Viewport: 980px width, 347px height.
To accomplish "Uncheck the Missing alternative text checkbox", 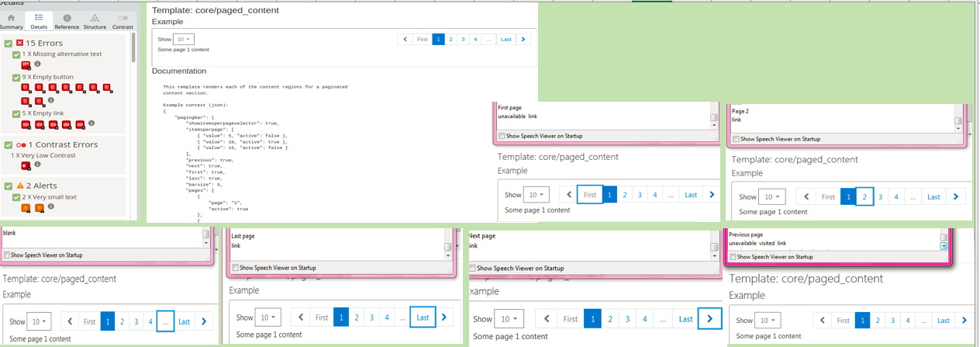I will tap(16, 54).
